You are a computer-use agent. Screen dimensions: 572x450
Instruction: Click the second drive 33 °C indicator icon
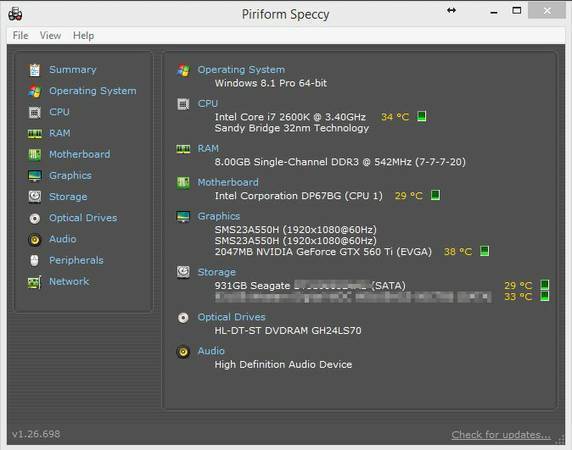click(545, 296)
